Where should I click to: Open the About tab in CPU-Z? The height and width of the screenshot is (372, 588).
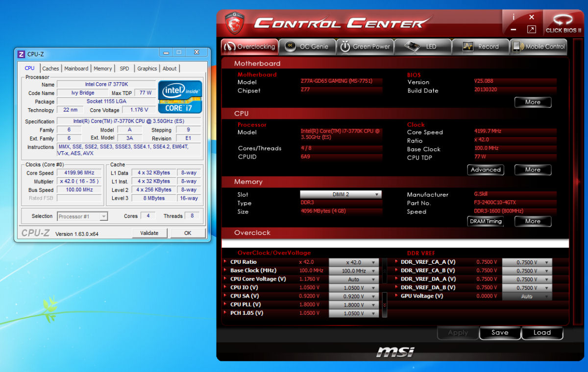[x=170, y=69]
